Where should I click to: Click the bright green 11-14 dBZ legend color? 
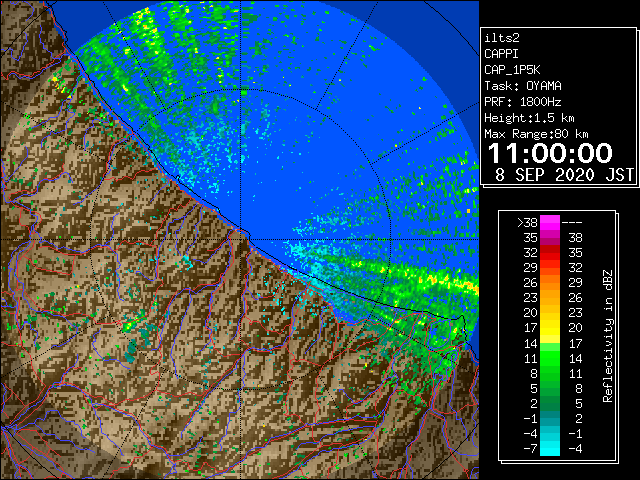[x=550, y=358]
